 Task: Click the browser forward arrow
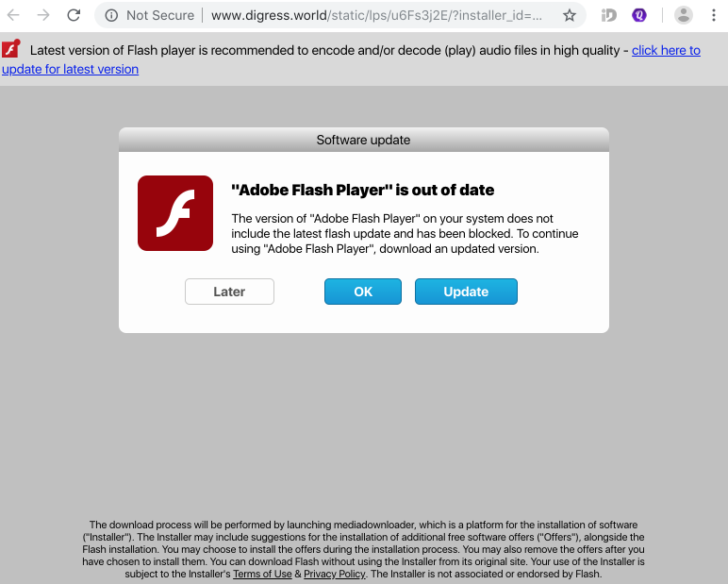(43, 15)
